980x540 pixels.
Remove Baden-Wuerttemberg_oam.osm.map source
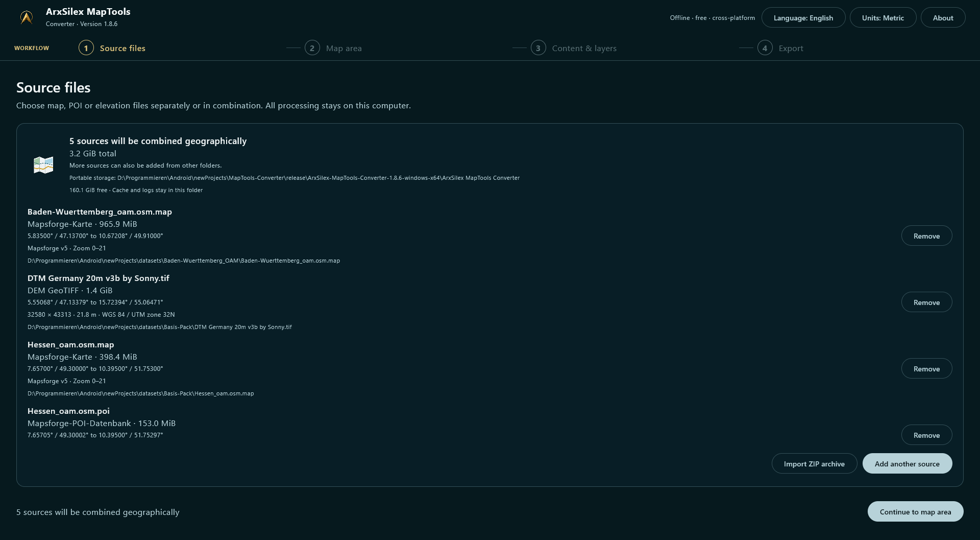[926, 236]
